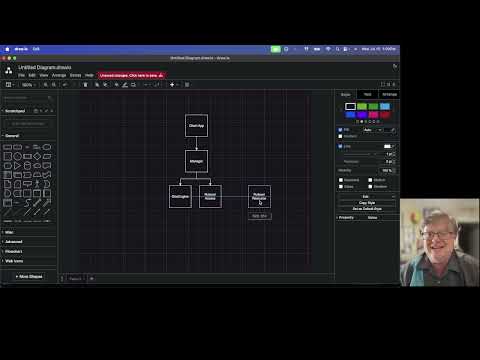
Task: Open the insert plus dropdown in toolbar
Action: (x=174, y=85)
